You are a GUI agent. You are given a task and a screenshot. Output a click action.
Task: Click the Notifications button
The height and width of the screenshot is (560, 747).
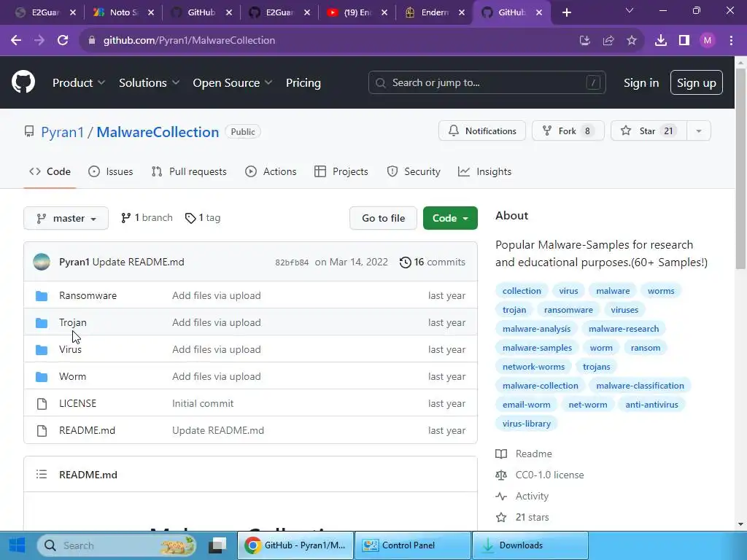tap(481, 131)
